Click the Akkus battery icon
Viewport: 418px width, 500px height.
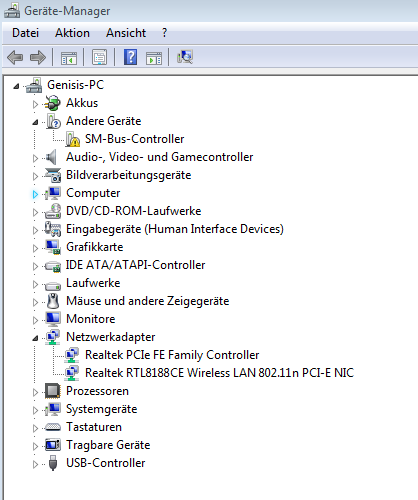(53, 103)
